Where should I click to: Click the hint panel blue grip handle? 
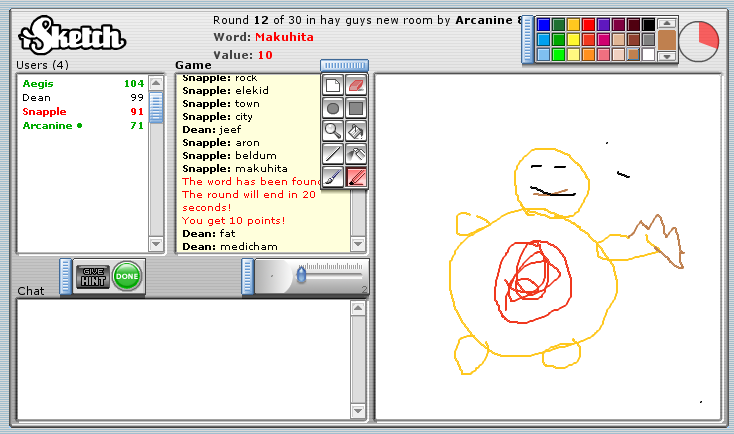pyautogui.click(x=66, y=277)
